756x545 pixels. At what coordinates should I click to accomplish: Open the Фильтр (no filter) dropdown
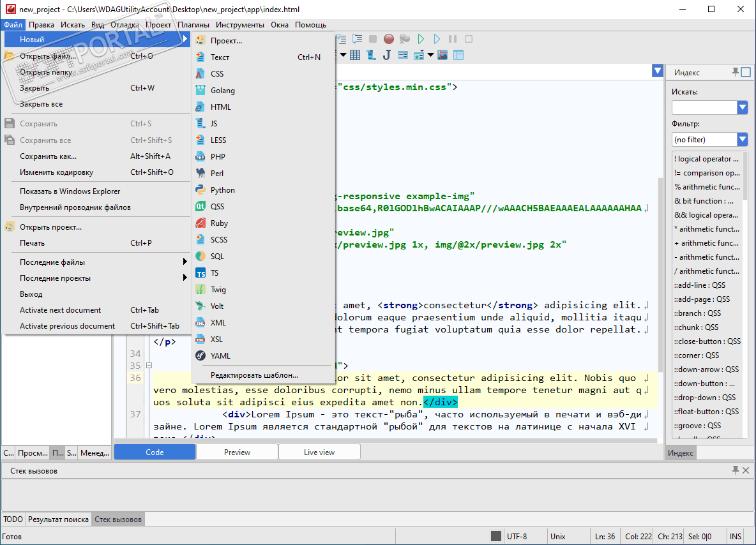coord(742,139)
